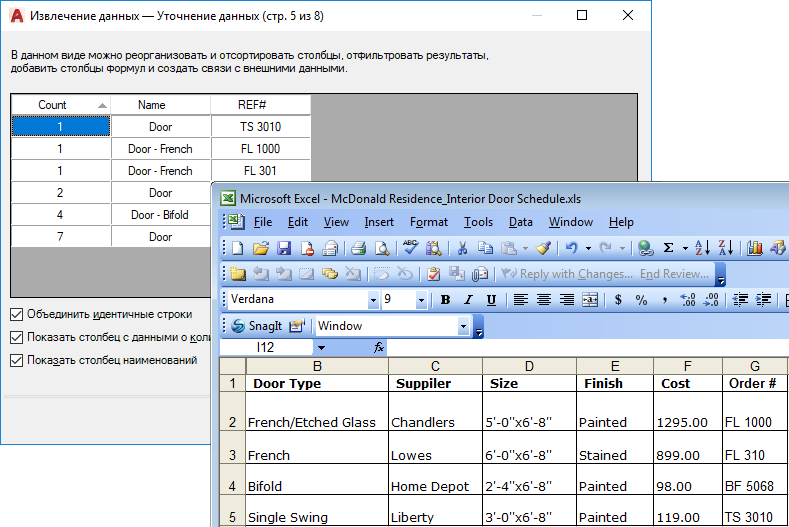This screenshot has width=789, height=527.
Task: Open the Verdana font name dropdown
Action: coord(373,300)
